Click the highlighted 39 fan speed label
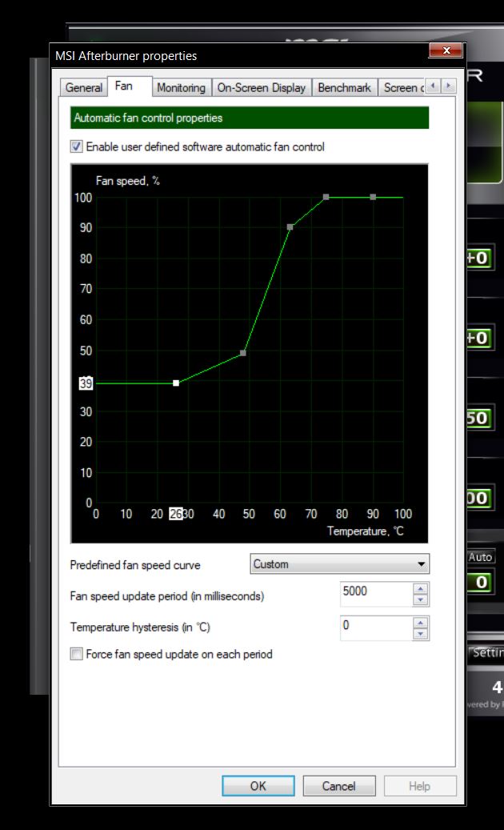The image size is (504, 830). click(x=86, y=383)
